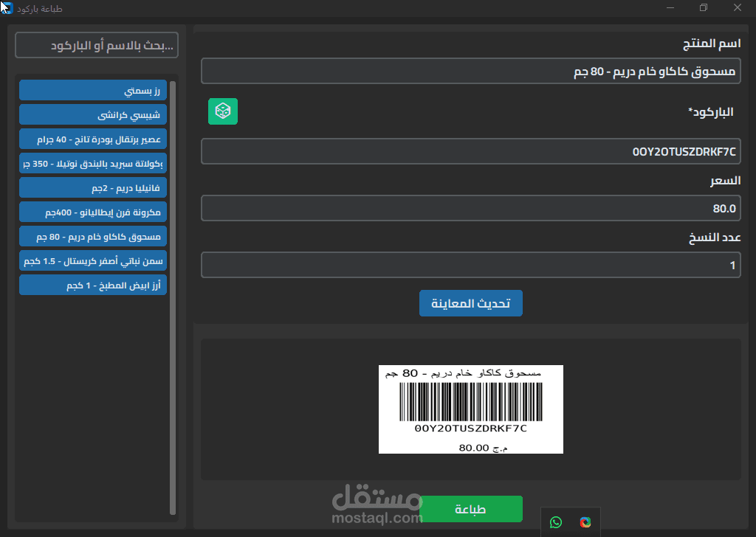The image size is (756, 537).
Task: Select فانيليا دريم - 2جم item
Action: pyautogui.click(x=93, y=188)
